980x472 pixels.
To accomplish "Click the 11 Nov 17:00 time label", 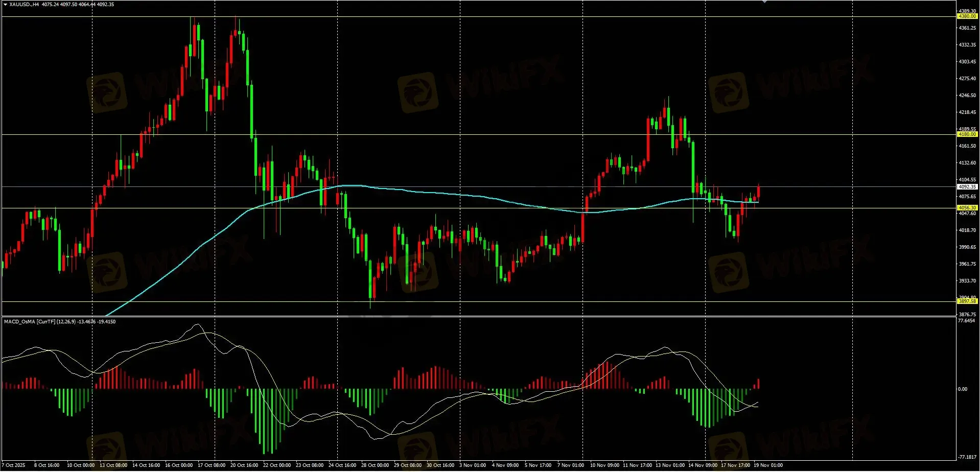I will click(x=637, y=465).
